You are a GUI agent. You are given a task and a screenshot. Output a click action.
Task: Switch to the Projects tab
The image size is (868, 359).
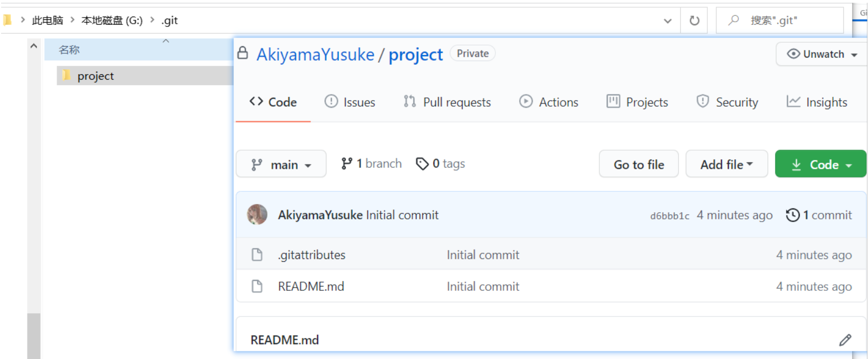[x=637, y=102]
